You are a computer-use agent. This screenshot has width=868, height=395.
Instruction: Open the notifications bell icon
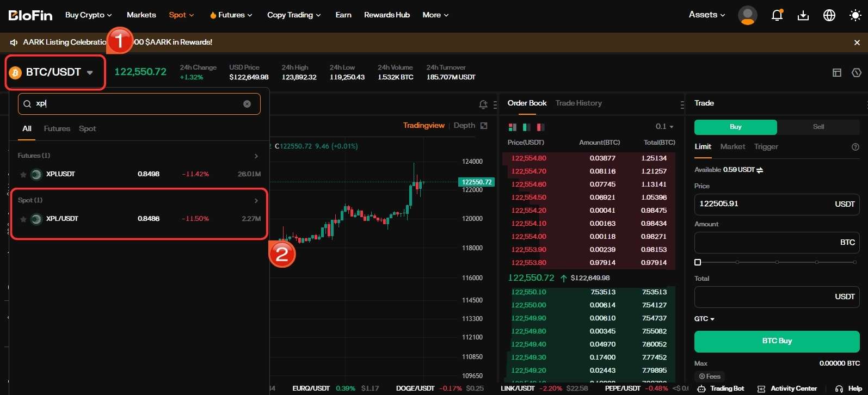[777, 15]
